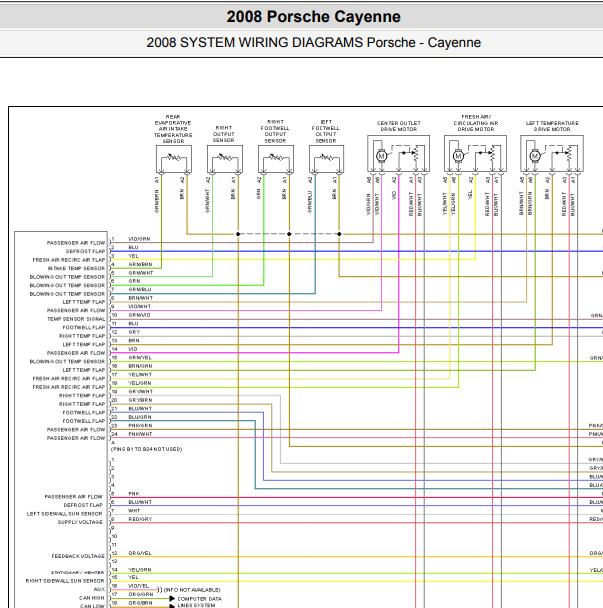Screen dimensions: 603x608
Task: Select the Right Footwell Output Sensor resistor symbol
Action: click(x=276, y=157)
